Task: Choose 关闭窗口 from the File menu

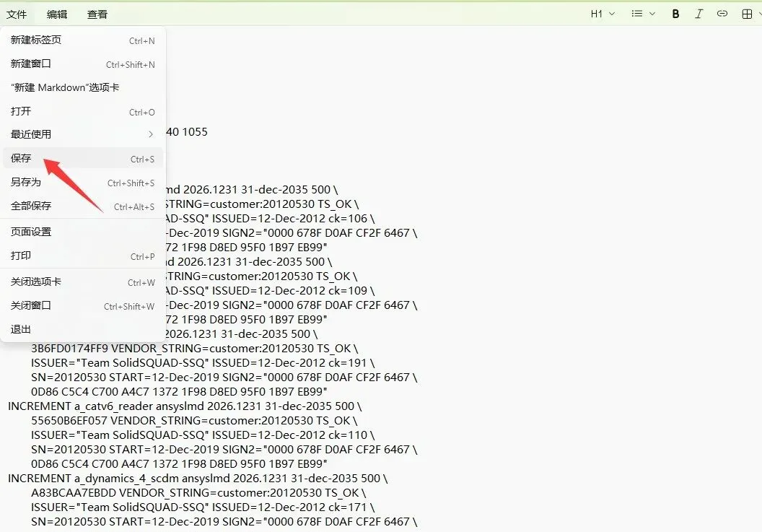Action: coord(83,306)
